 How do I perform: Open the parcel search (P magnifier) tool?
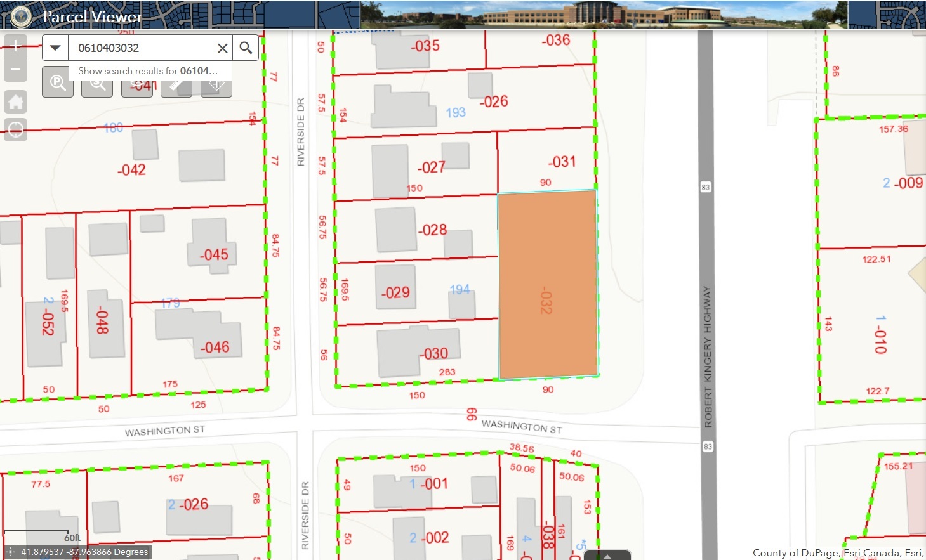58,84
